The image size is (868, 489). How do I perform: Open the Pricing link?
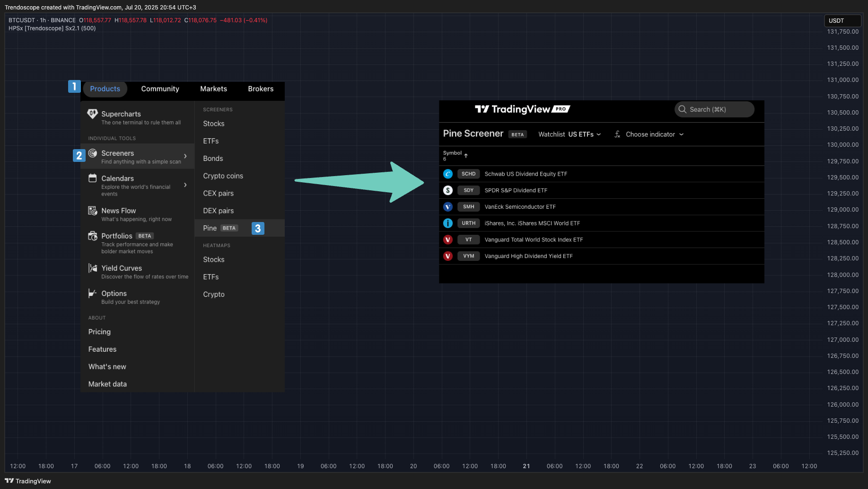[99, 332]
